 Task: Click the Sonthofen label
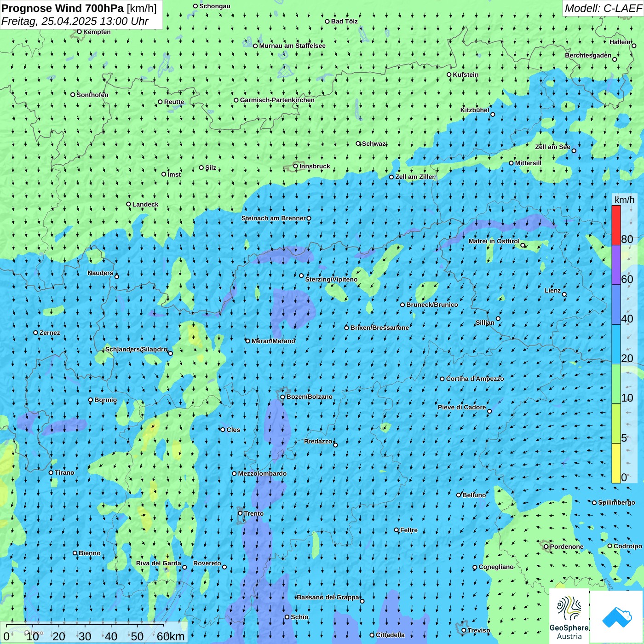coord(92,95)
